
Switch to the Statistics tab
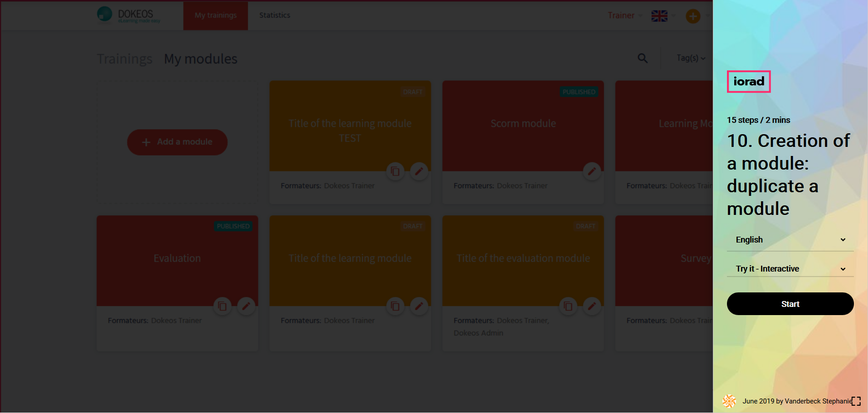(274, 15)
